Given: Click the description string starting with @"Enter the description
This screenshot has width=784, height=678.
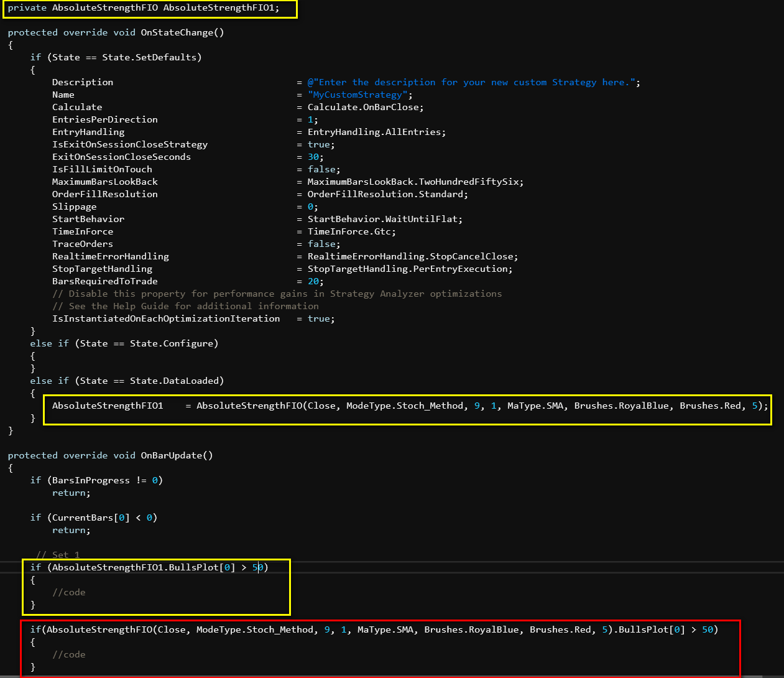Looking at the screenshot, I should (471, 82).
